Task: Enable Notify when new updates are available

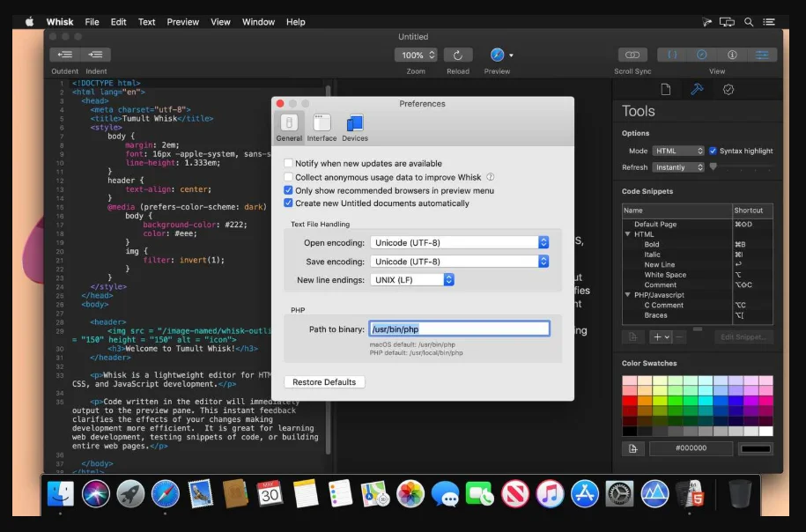Action: pyautogui.click(x=288, y=163)
